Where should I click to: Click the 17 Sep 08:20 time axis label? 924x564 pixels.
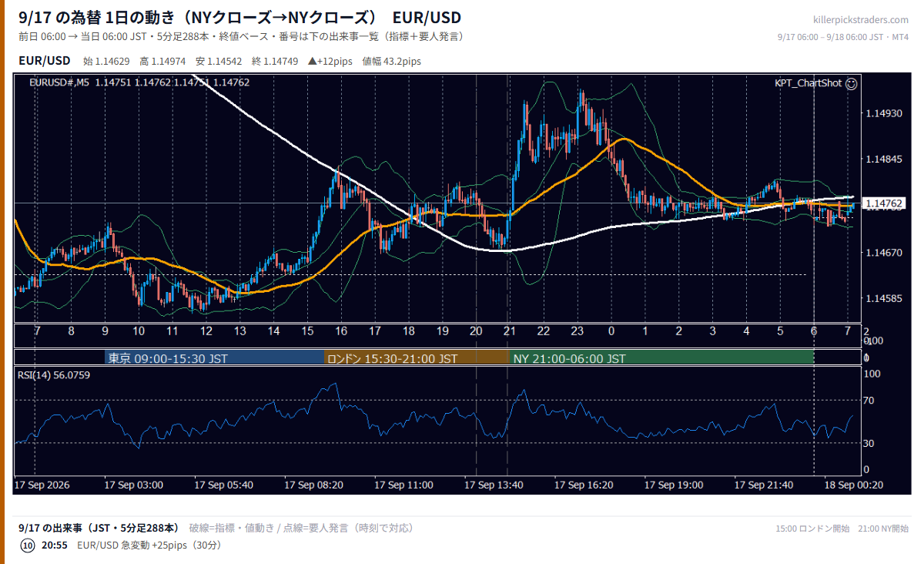[314, 485]
